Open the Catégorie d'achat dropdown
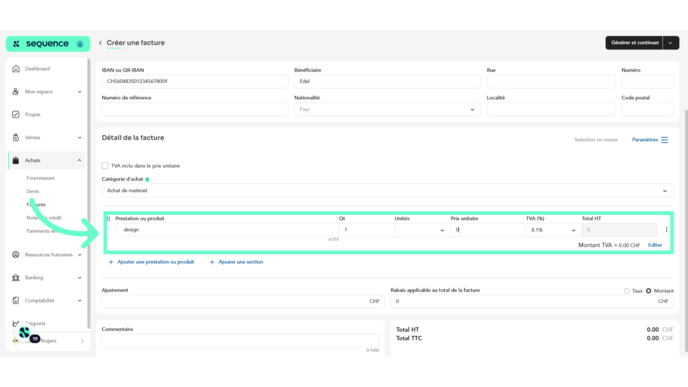This screenshot has height=387, width=688. point(387,190)
